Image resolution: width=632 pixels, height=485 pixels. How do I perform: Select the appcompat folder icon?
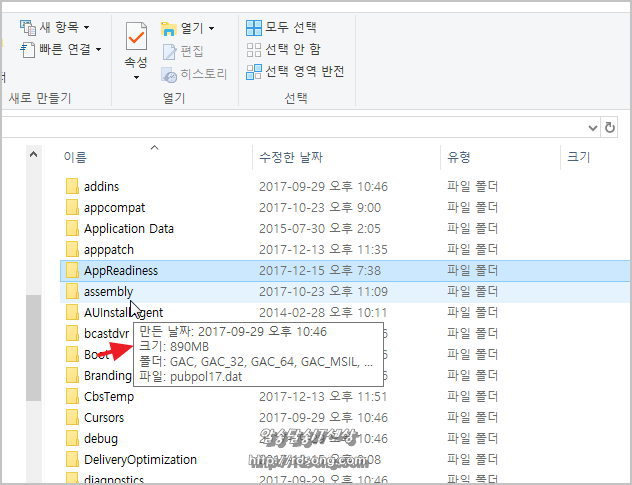(73, 207)
